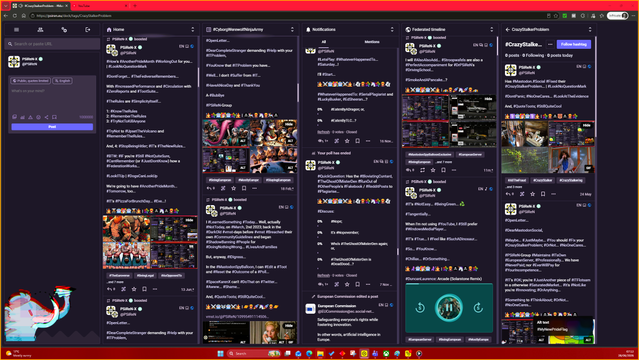Pause the Arcade audio track
Screen dimensions: 639x360
449,307
